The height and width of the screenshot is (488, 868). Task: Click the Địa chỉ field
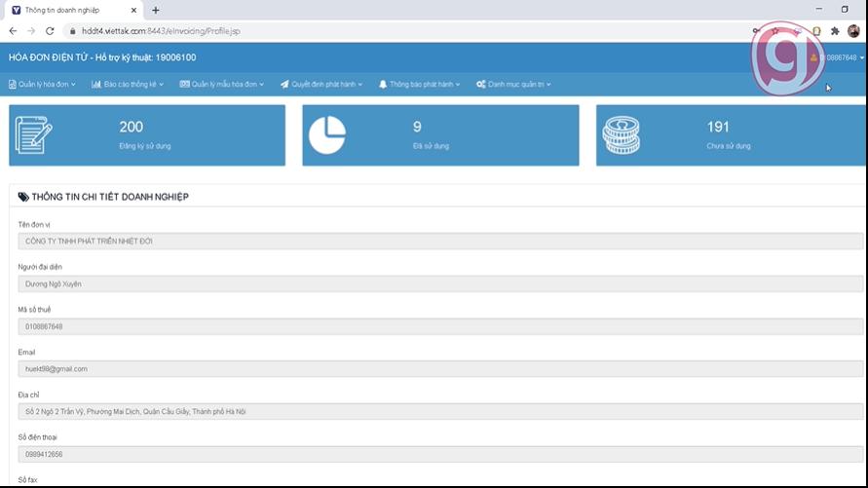click(440, 412)
